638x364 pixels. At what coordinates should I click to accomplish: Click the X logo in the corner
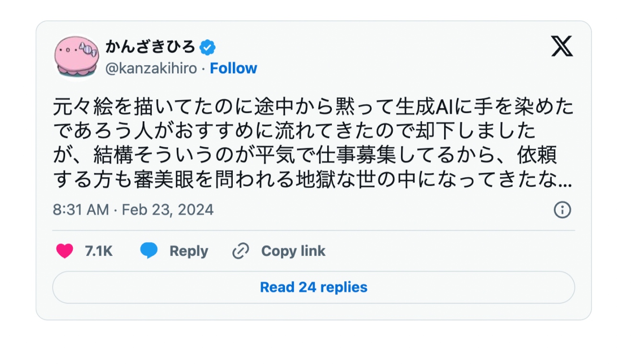(x=561, y=46)
